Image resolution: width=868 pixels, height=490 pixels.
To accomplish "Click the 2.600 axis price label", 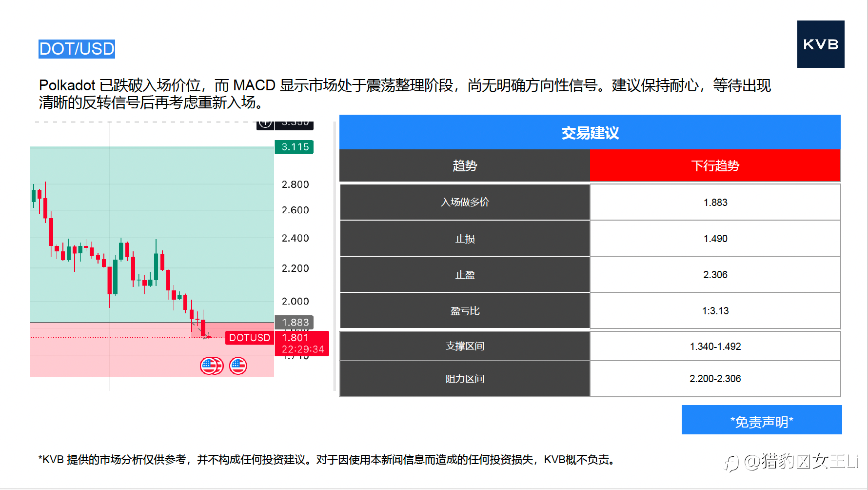I will click(296, 210).
